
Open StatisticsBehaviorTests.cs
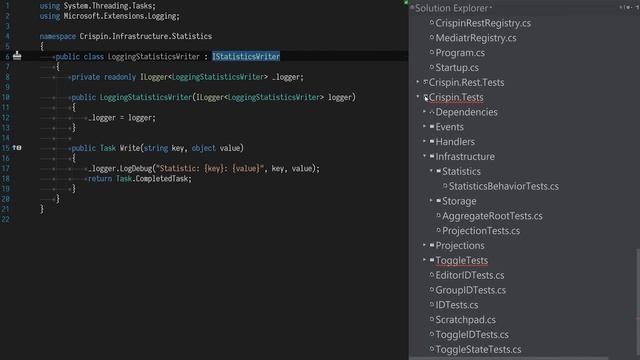(x=504, y=186)
